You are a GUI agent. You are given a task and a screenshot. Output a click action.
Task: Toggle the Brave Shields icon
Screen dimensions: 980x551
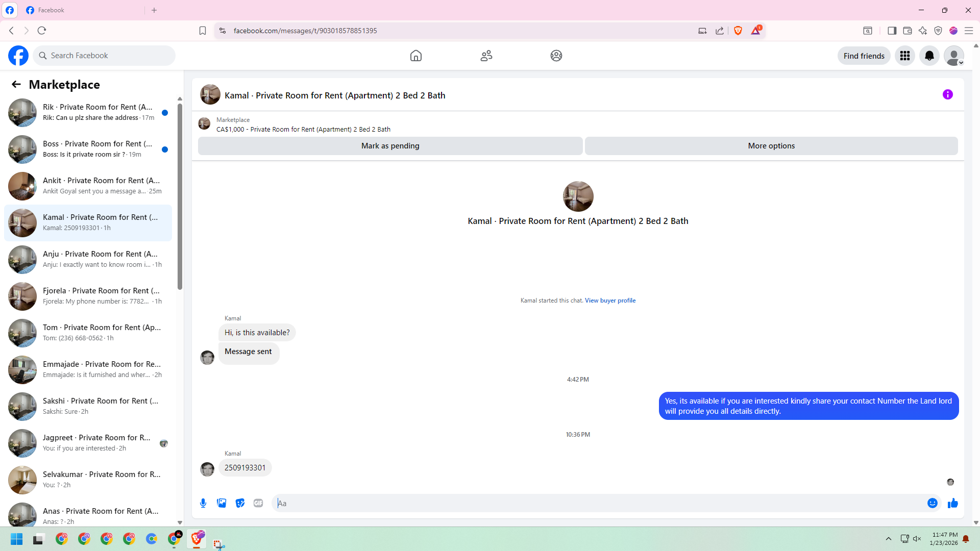(738, 31)
